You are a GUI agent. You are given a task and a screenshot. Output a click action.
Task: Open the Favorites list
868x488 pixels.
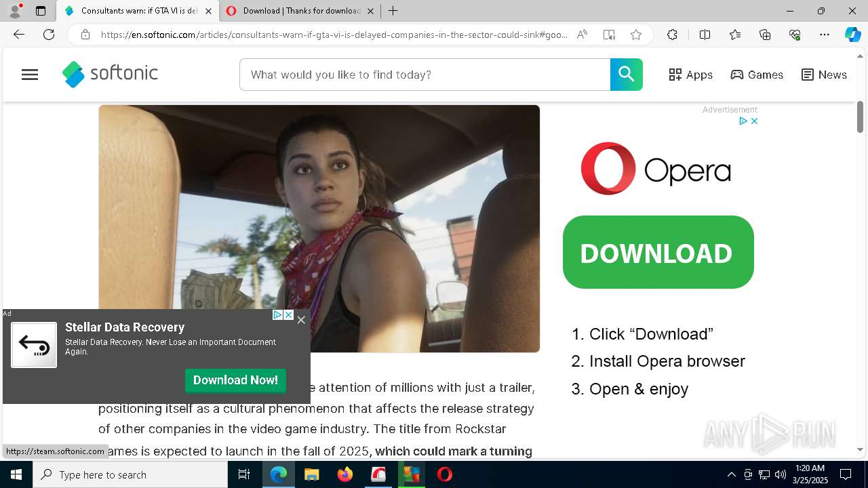point(735,35)
